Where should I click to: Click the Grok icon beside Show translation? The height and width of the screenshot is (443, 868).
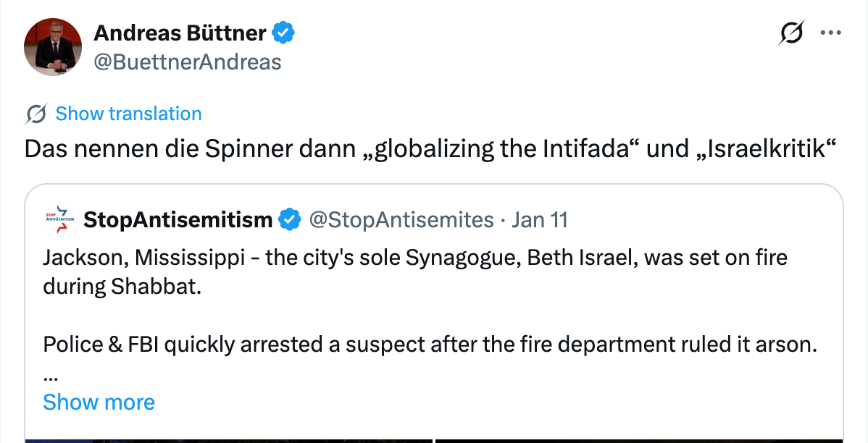coord(36,114)
